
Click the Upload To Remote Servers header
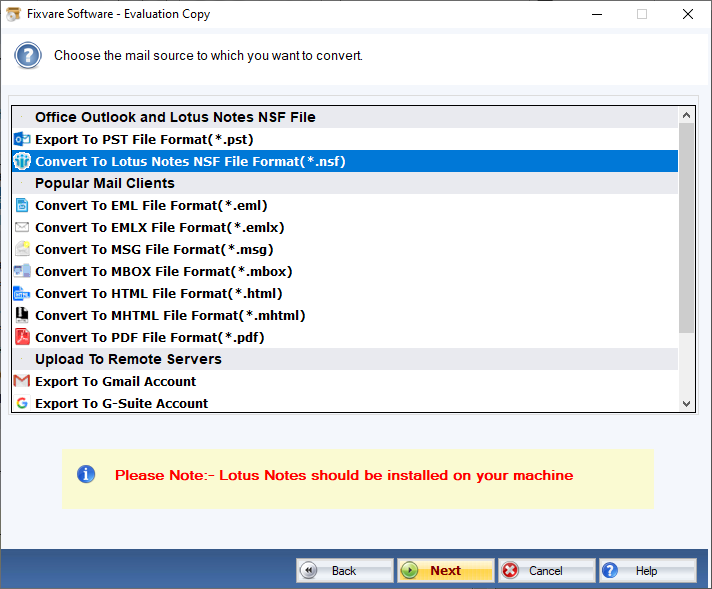(x=345, y=359)
